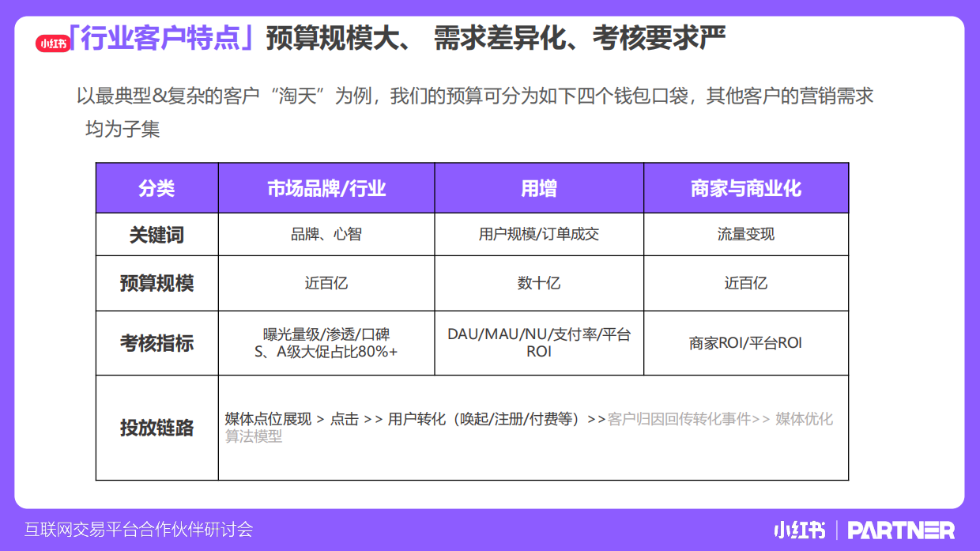Click the intro sentence mentioning '淘天'
Viewport: 980px width, 551px height.
pyautogui.click(x=475, y=97)
